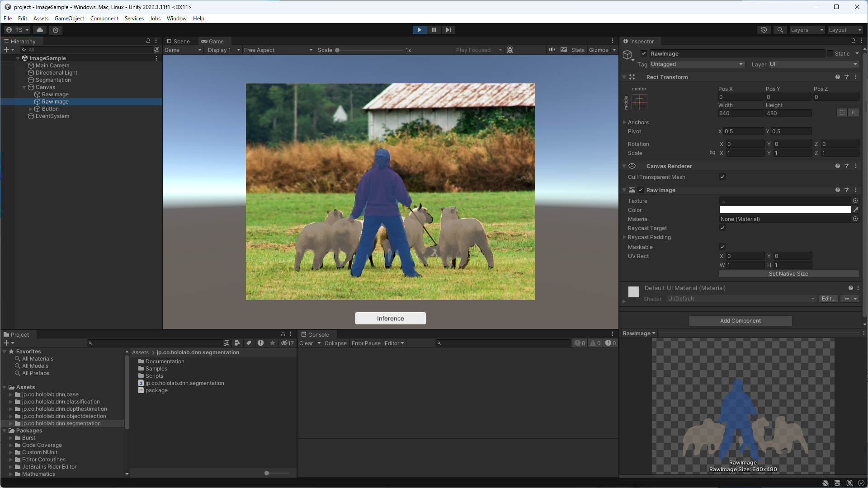Toggle the Inspector lock icon
The width and height of the screenshot is (868, 488).
point(854,41)
